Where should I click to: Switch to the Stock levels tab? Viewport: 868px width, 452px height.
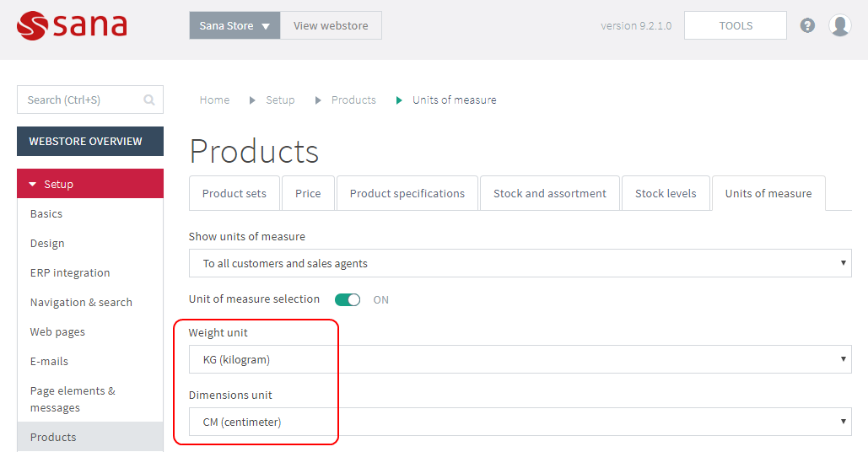666,194
